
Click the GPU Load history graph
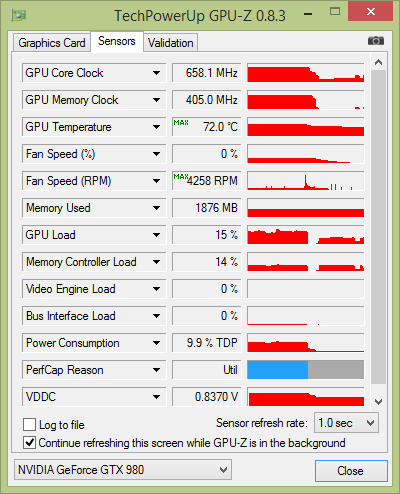click(x=306, y=235)
